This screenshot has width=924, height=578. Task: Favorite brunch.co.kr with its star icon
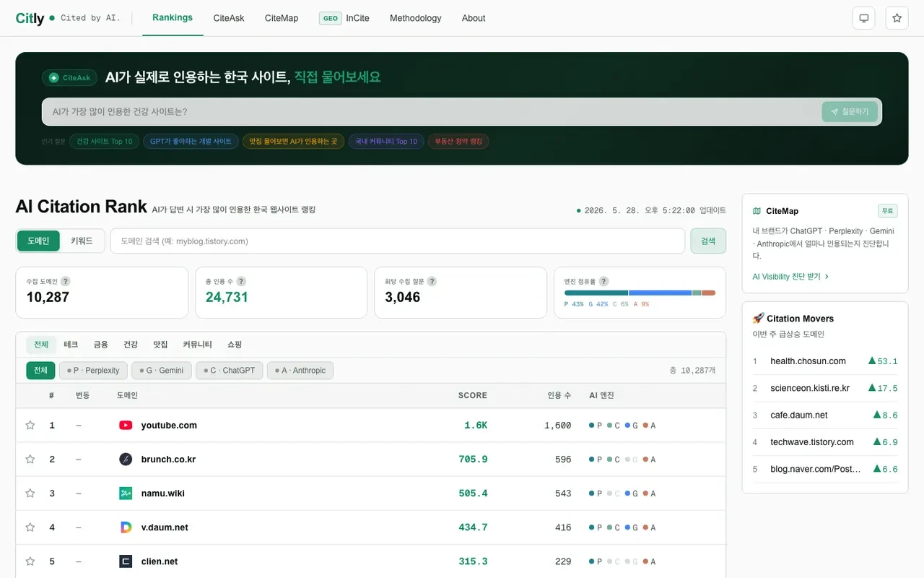[30, 460]
